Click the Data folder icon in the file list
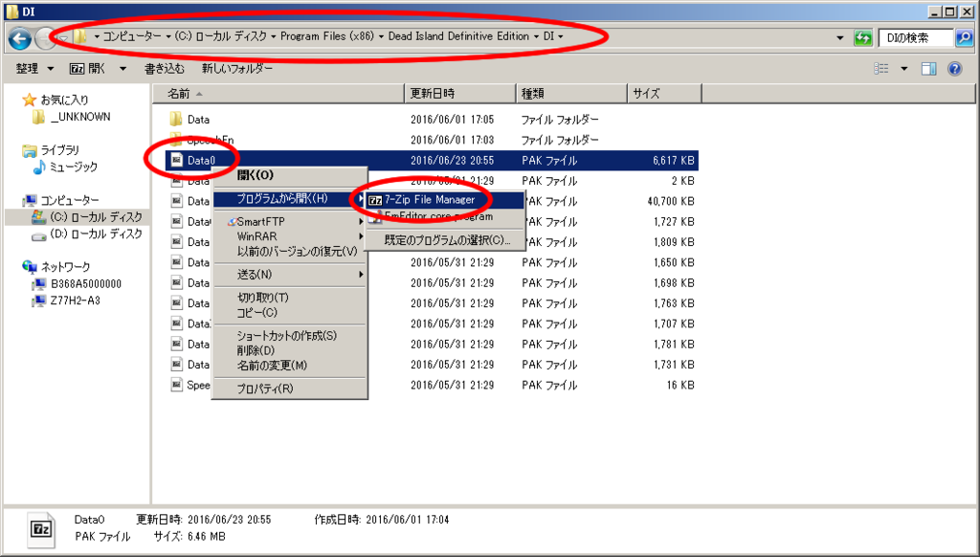This screenshot has width=980, height=557. coord(176,119)
